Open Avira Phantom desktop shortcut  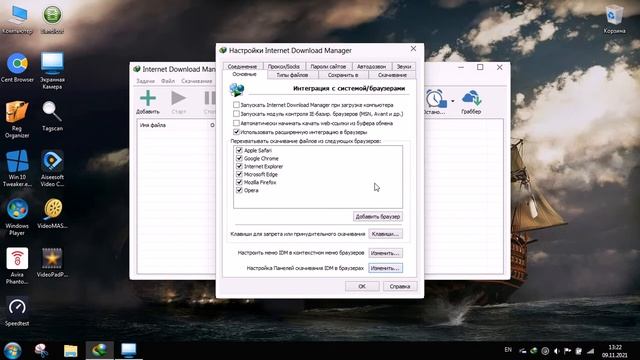17,266
